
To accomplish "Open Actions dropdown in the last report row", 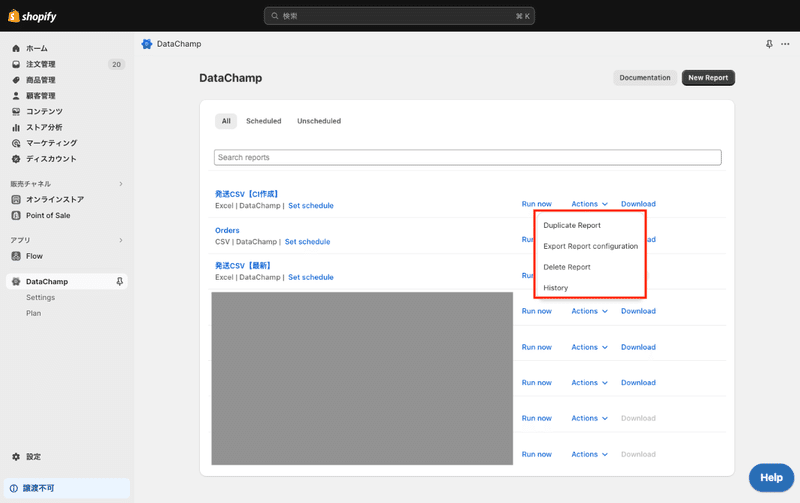I will pos(589,455).
